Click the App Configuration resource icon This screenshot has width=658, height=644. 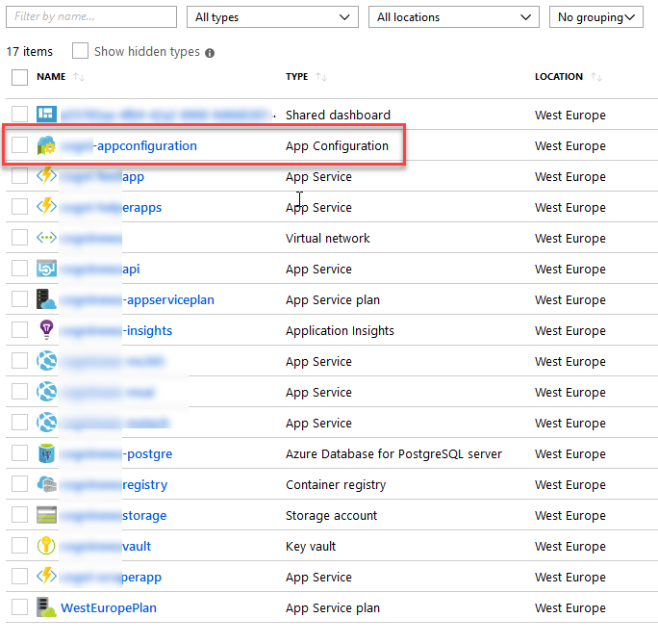(x=46, y=146)
